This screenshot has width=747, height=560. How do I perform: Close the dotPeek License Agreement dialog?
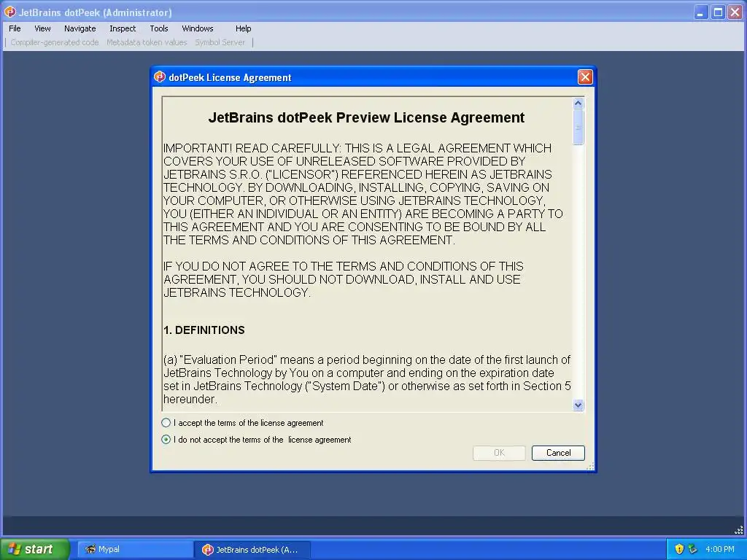[585, 77]
